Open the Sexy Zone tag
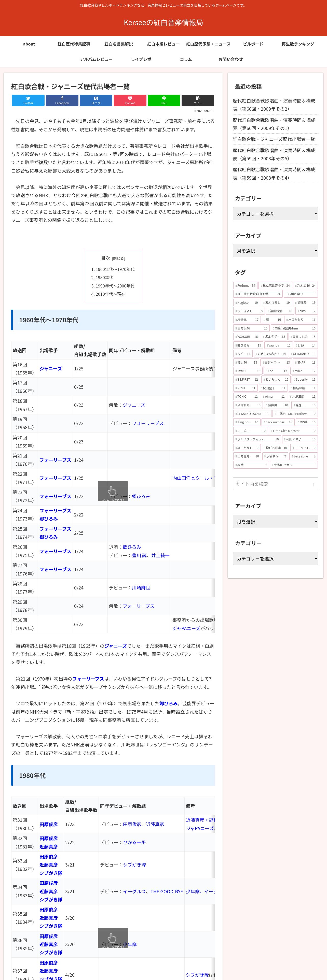 click(x=303, y=456)
